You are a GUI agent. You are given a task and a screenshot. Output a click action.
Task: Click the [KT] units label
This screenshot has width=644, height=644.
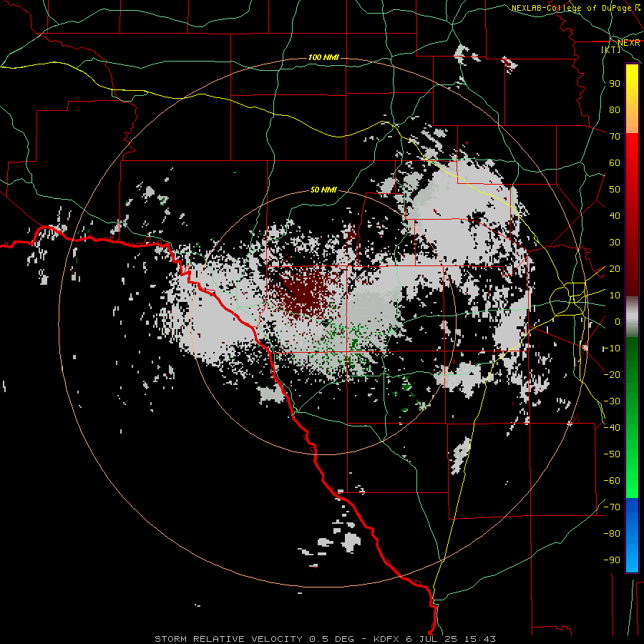[611, 49]
